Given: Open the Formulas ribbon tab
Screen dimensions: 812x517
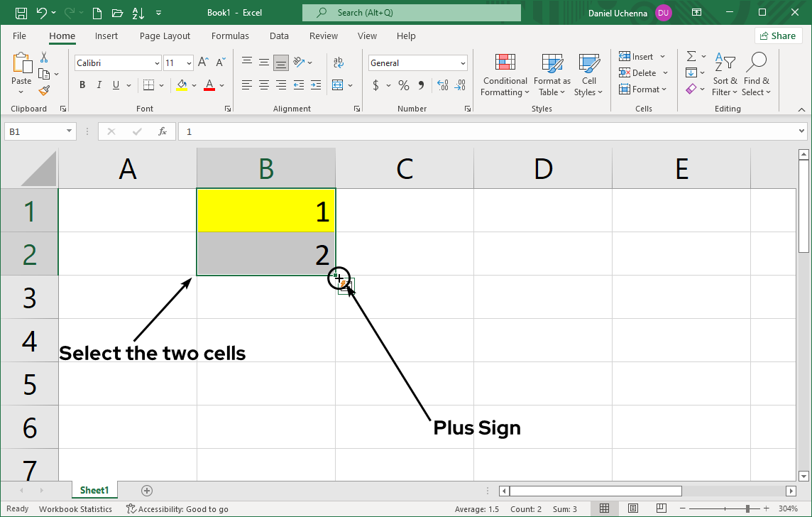Looking at the screenshot, I should point(230,36).
